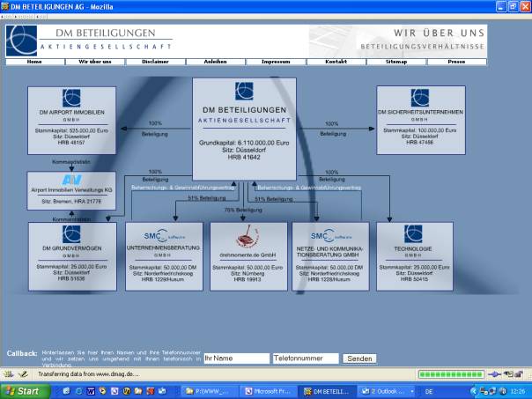This screenshot has height=399, width=532.
Task: Click the Mozilla title bar window icon
Action: pos(4,6)
